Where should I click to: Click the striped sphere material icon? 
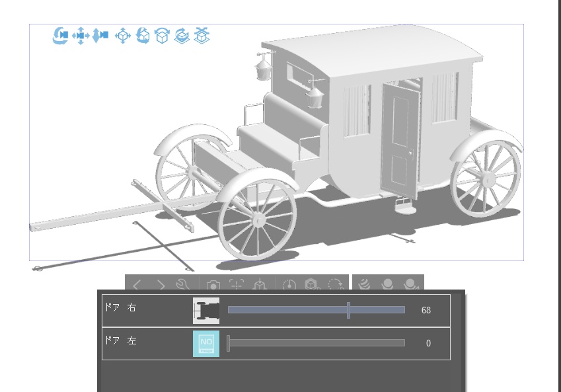(364, 284)
